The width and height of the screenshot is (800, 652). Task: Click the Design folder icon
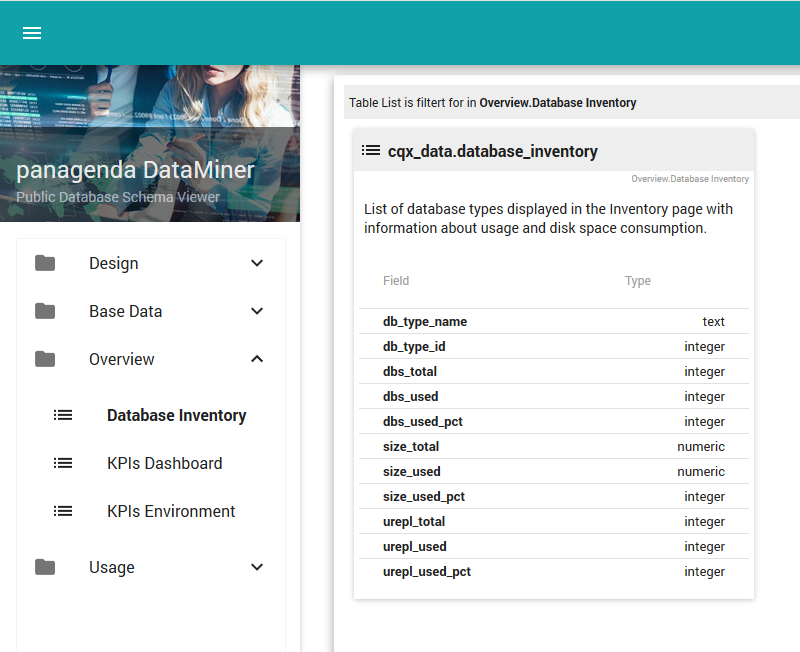point(45,263)
